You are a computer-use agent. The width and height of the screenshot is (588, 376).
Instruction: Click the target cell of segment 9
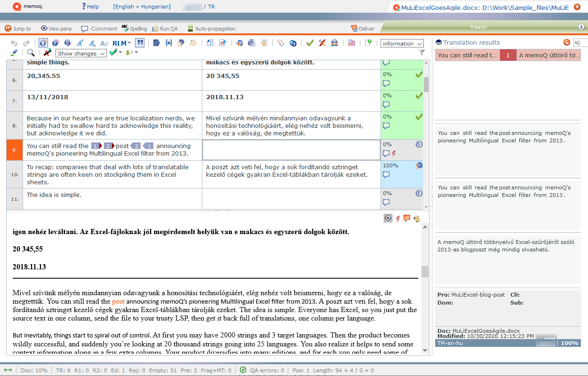291,150
